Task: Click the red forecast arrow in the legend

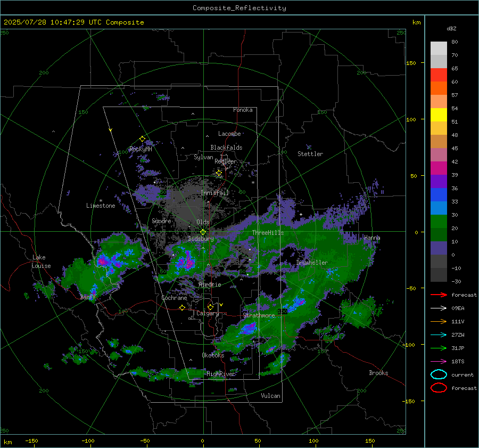Action: [439, 295]
